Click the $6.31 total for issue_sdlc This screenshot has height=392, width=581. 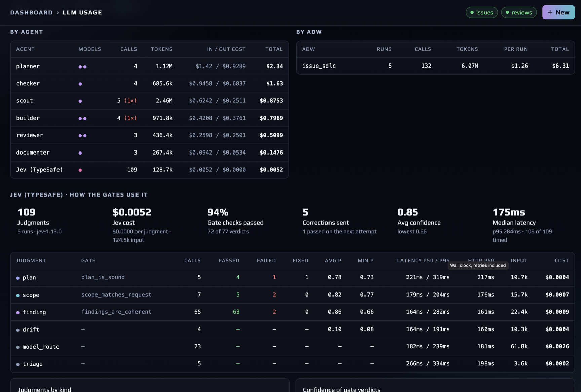(x=560, y=66)
